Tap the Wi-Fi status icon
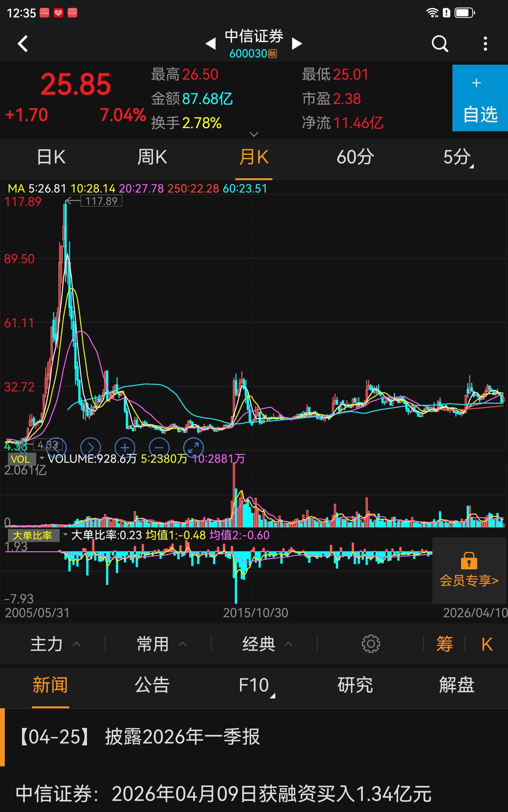This screenshot has width=508, height=812. (x=432, y=13)
